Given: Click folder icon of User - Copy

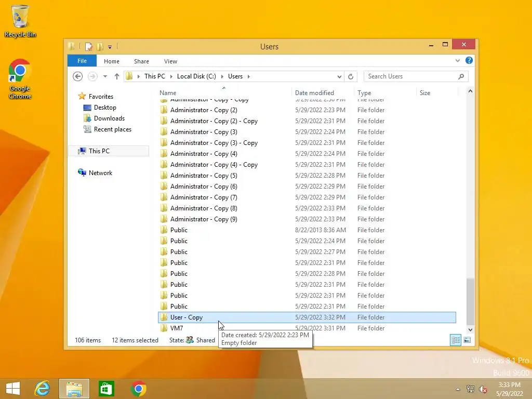Looking at the screenshot, I should coord(164,317).
